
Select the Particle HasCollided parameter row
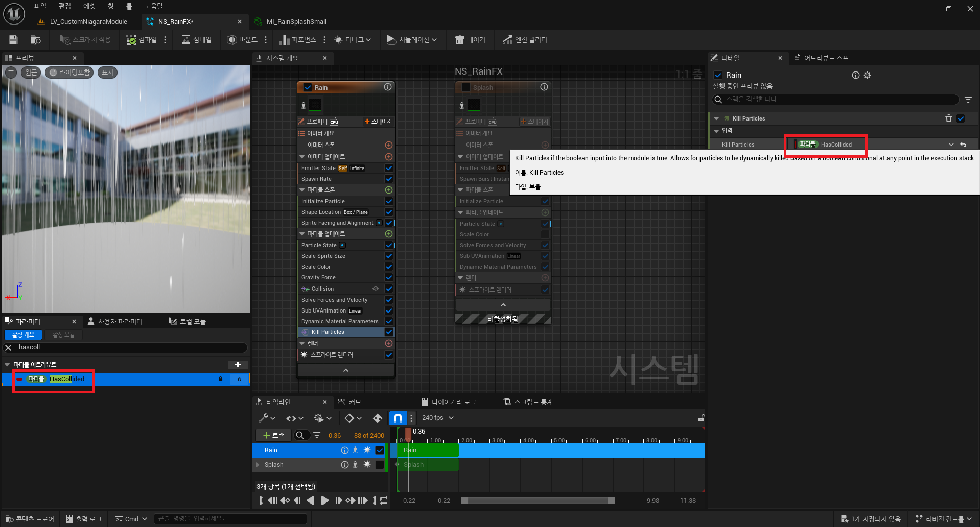pyautogui.click(x=126, y=379)
